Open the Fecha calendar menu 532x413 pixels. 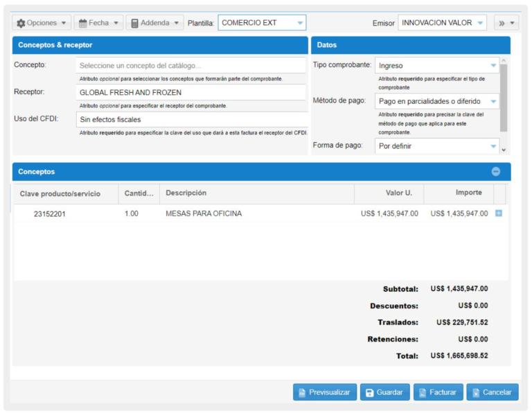click(98, 23)
